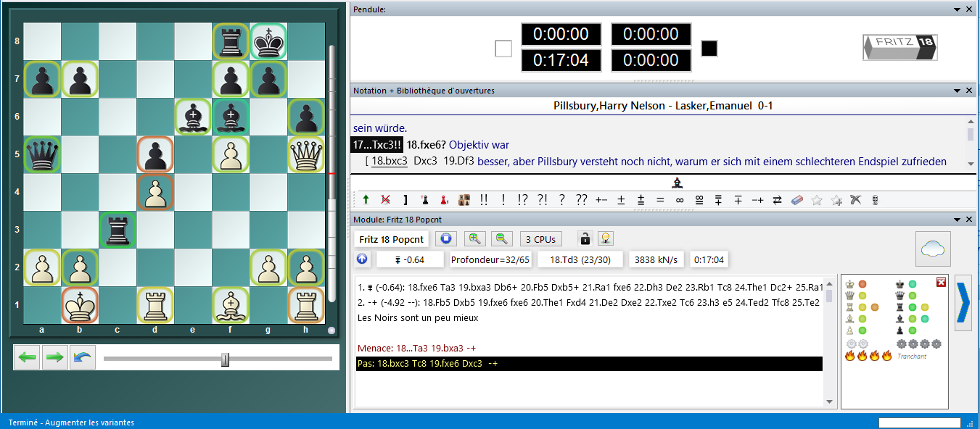Click the '-0.64' evaluation field

pyautogui.click(x=411, y=259)
